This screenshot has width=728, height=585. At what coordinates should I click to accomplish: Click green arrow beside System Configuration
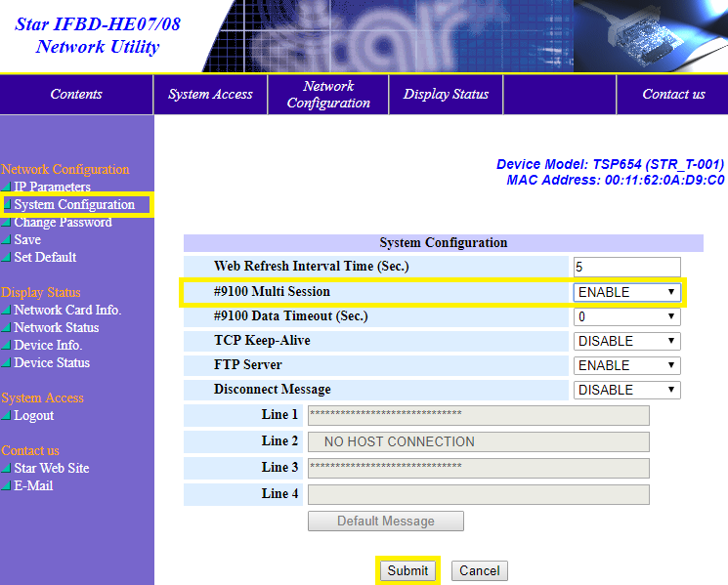pos(7,204)
